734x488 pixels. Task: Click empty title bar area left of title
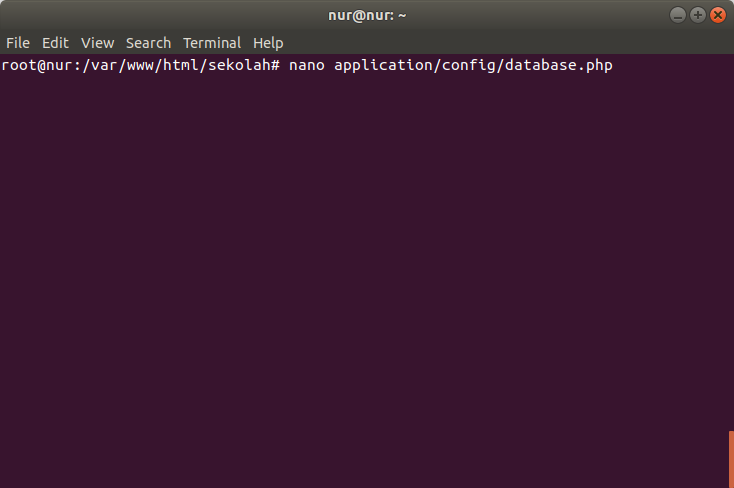(164, 15)
